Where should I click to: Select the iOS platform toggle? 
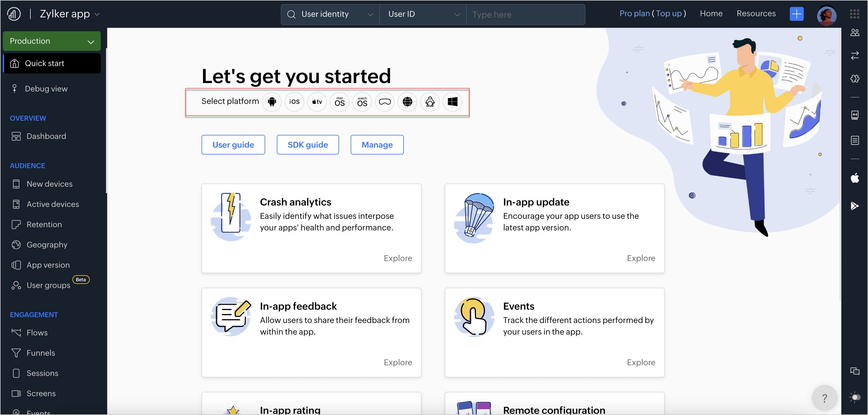pos(294,102)
